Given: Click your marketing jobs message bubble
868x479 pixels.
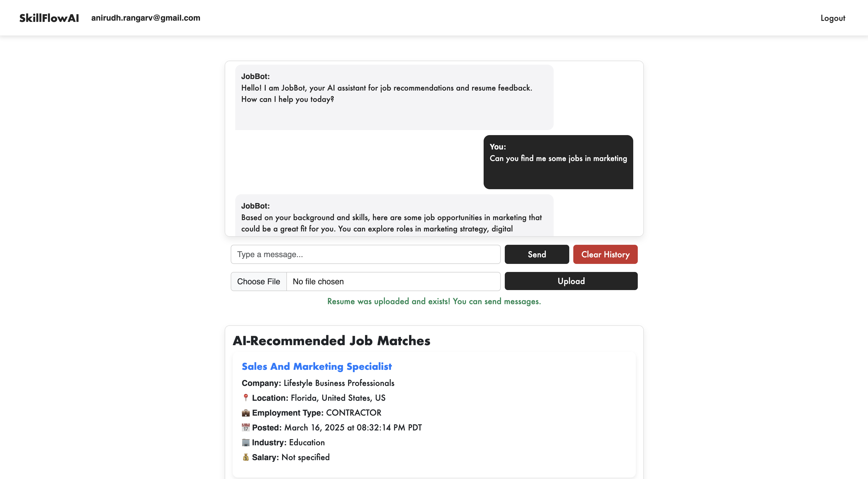Looking at the screenshot, I should click(x=558, y=162).
